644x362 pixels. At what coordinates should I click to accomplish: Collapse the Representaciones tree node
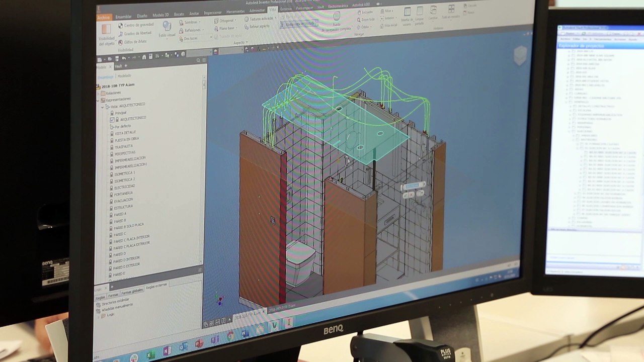(99, 101)
